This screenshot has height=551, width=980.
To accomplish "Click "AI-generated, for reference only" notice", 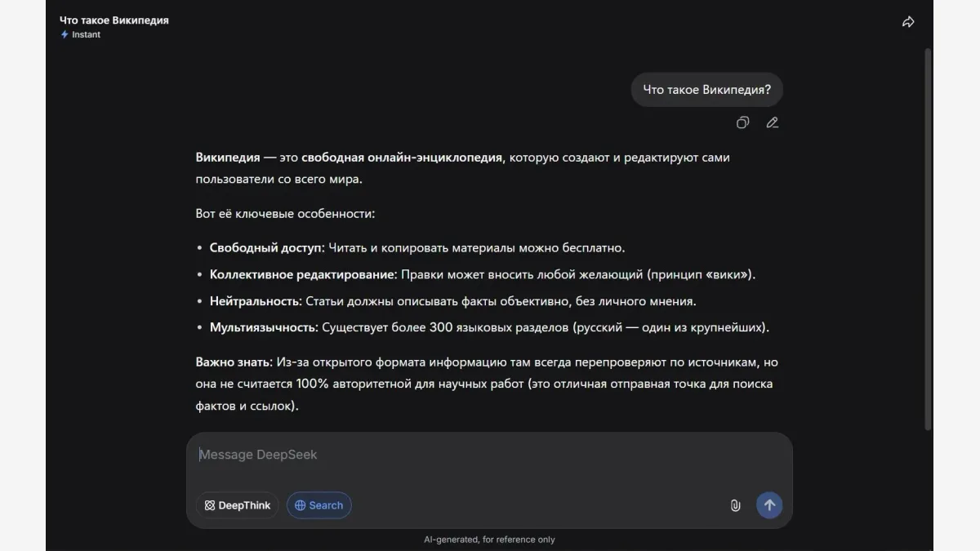I will point(489,540).
